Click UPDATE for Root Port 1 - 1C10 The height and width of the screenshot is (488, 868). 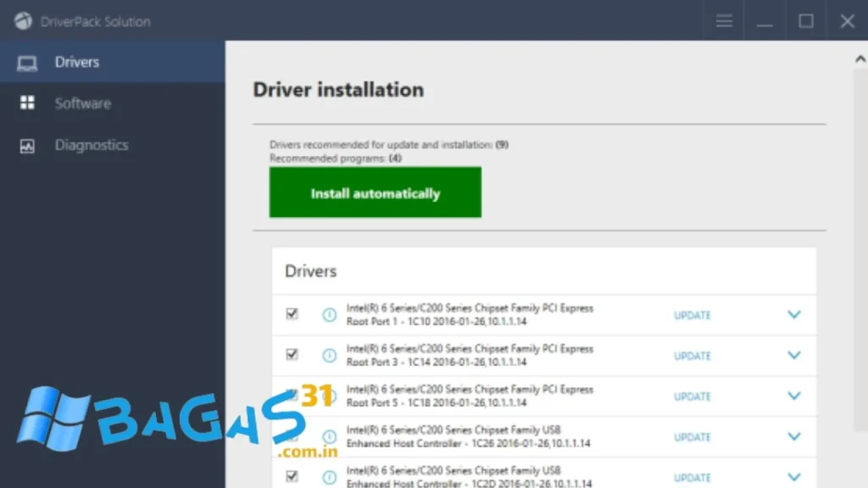pos(692,315)
